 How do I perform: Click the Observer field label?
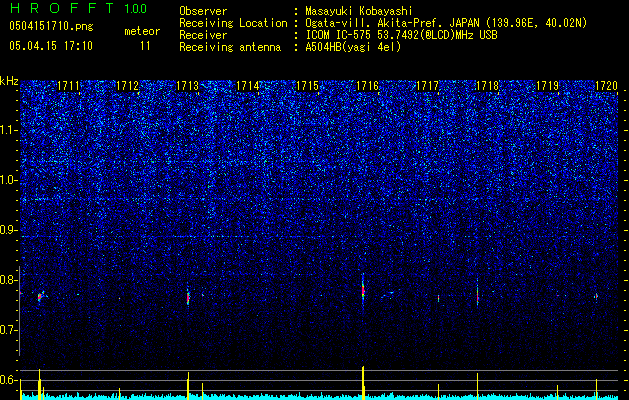coord(203,11)
